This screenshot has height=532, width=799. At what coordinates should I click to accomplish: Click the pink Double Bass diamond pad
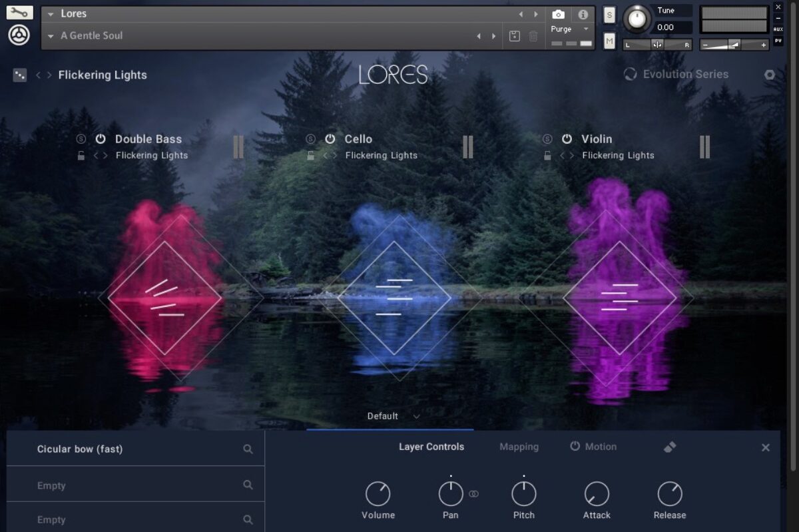(x=165, y=298)
